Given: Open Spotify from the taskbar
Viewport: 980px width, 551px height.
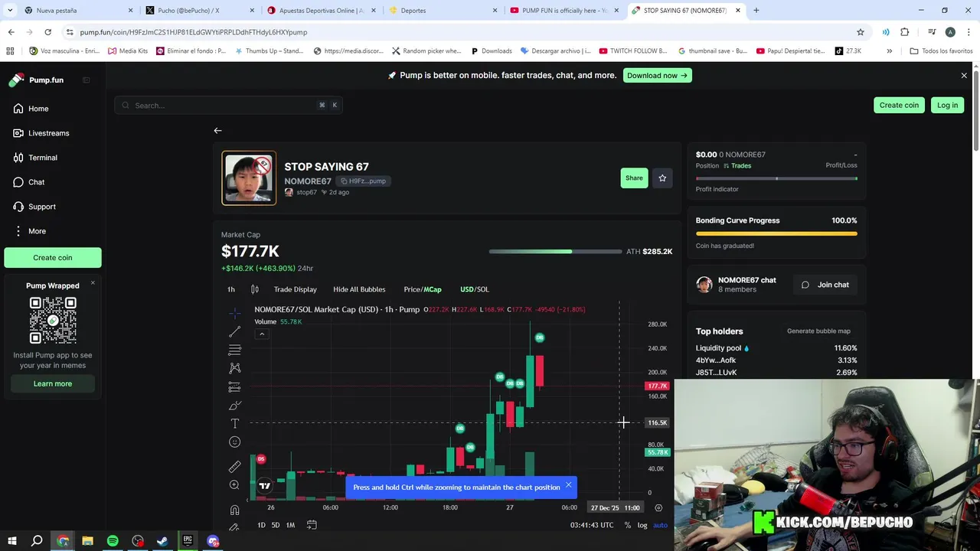Looking at the screenshot, I should (113, 541).
